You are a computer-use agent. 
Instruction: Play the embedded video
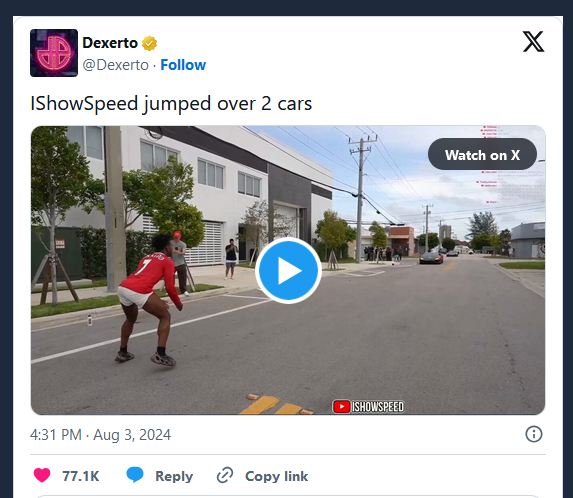pos(288,270)
